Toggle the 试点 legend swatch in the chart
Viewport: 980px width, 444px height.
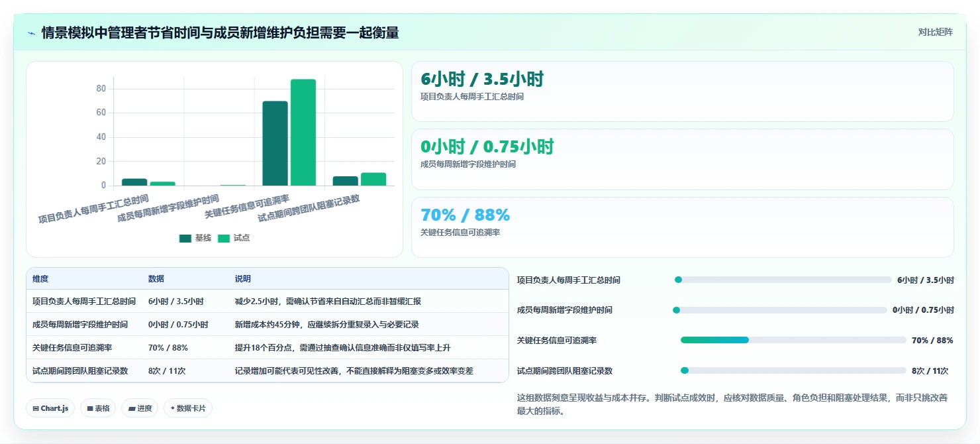coord(224,238)
